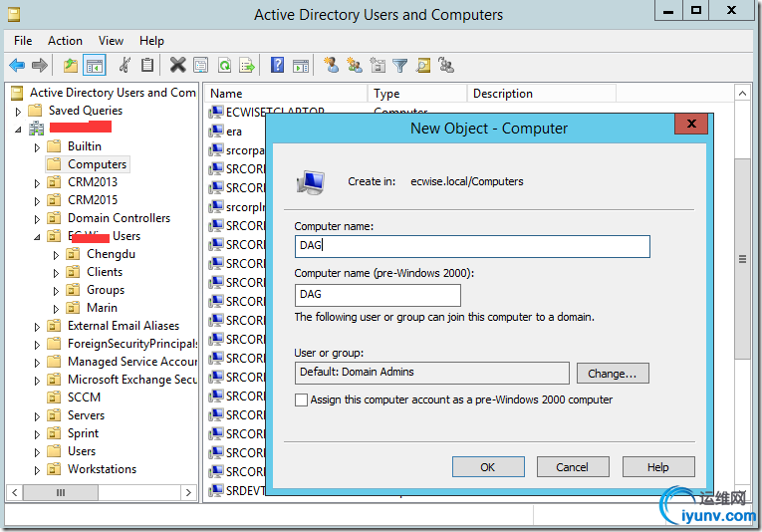Screen dimensions: 762x532
Task: Open the Help menu
Action: click(x=151, y=41)
